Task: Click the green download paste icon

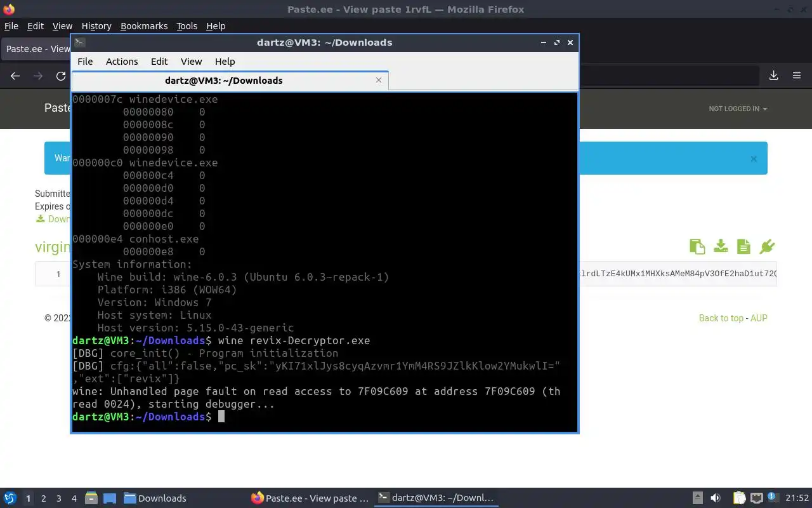Action: click(721, 246)
